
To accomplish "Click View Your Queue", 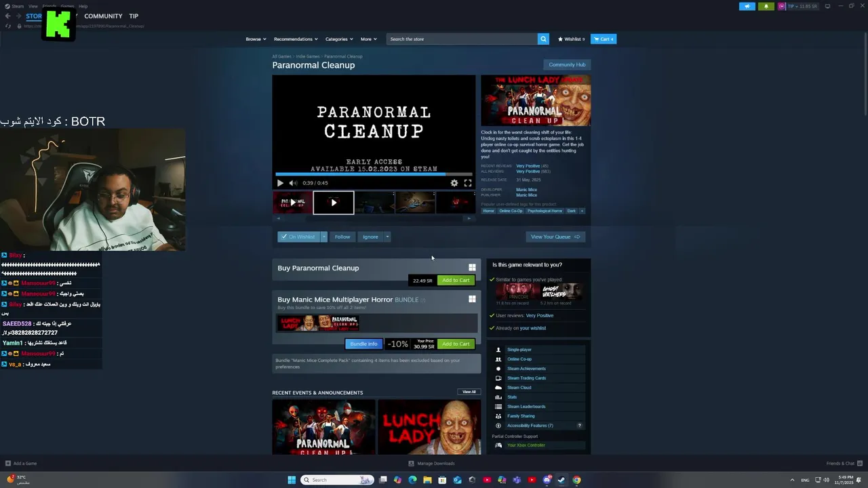I will pyautogui.click(x=555, y=237).
